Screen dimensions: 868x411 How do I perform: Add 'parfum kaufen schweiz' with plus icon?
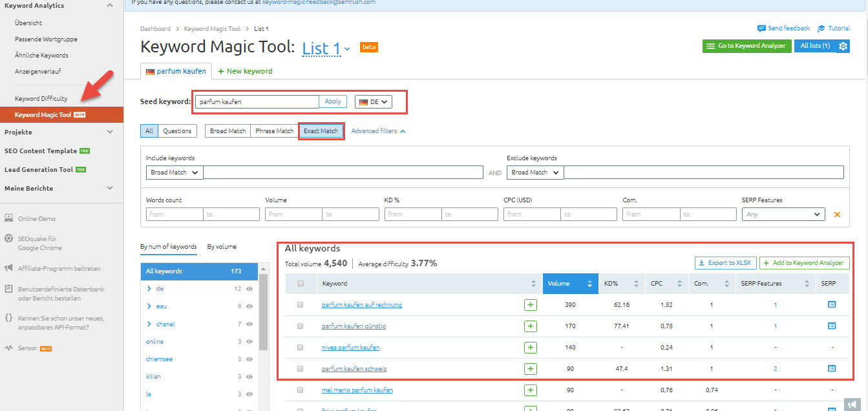pyautogui.click(x=531, y=369)
